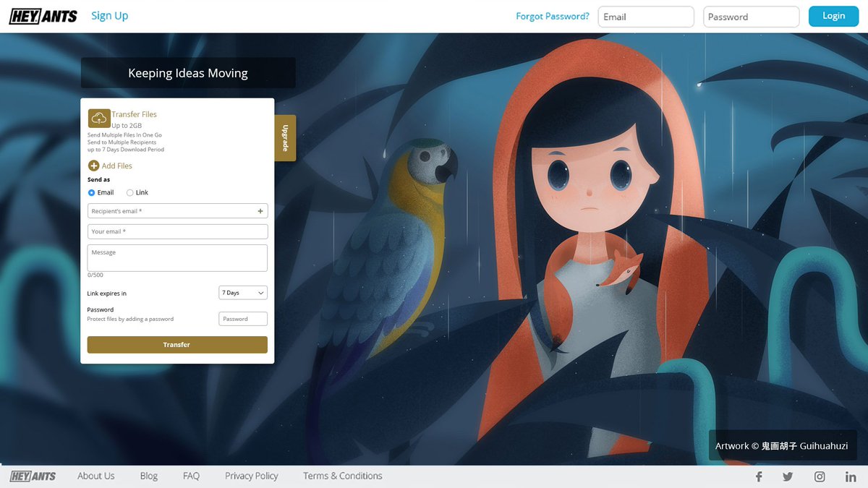The width and height of the screenshot is (868, 488).
Task: Open Terms & Conditions footer link
Action: [x=343, y=476]
